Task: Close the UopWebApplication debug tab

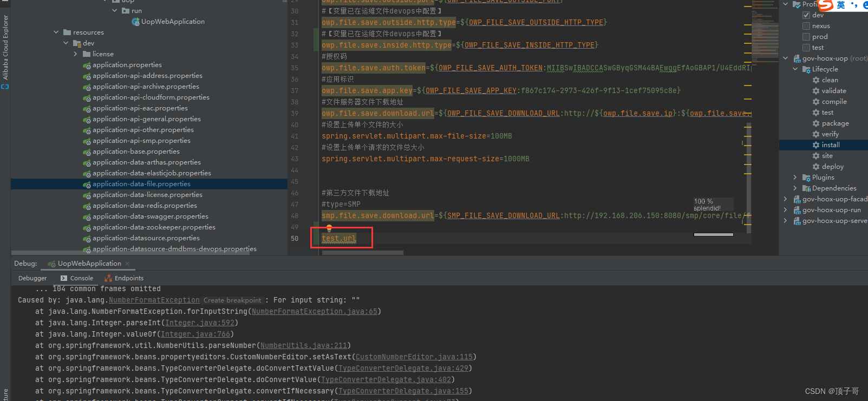Action: (x=127, y=264)
